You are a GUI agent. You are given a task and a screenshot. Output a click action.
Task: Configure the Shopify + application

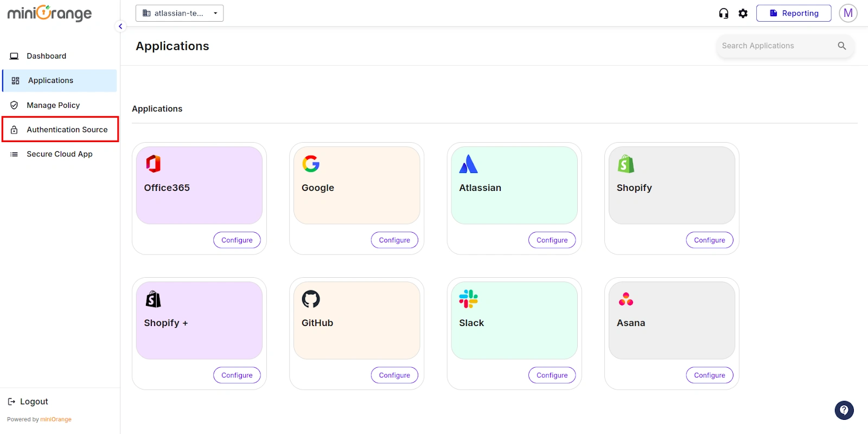(237, 375)
